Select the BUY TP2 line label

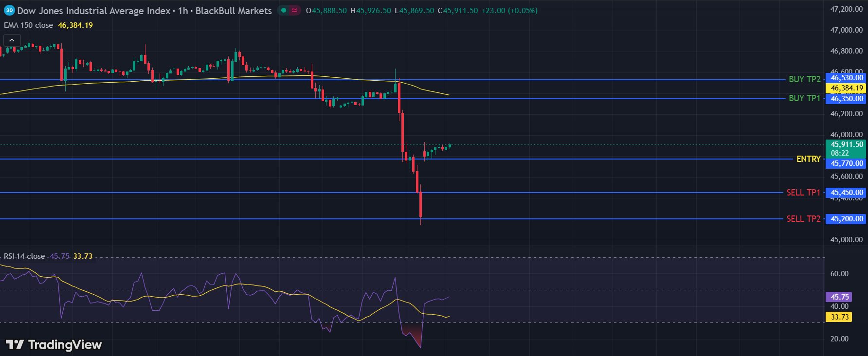click(x=804, y=79)
